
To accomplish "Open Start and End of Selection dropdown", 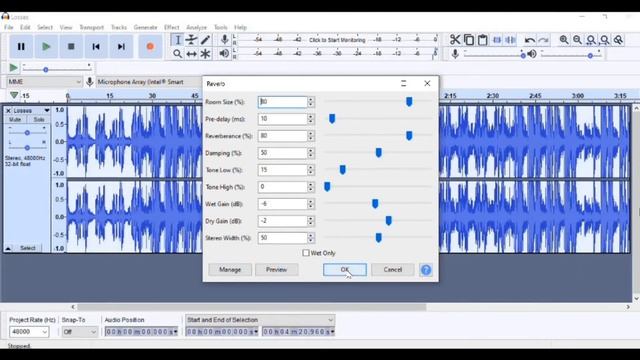I will point(260,320).
